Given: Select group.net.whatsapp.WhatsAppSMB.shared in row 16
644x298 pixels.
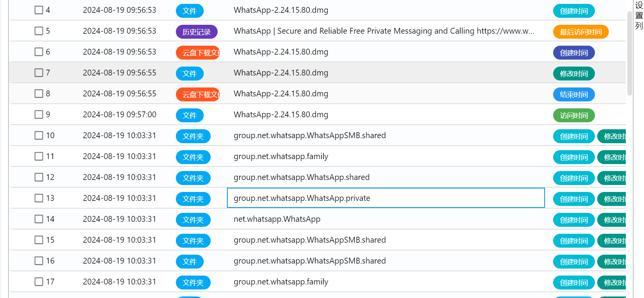Looking at the screenshot, I should [x=310, y=261].
